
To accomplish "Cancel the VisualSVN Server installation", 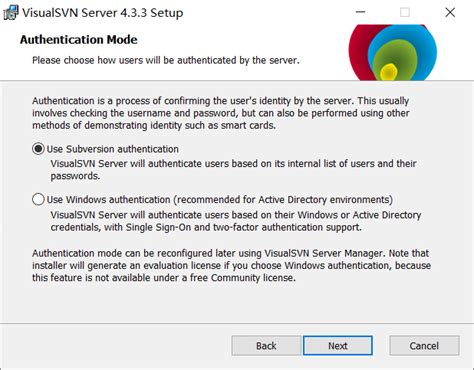I will click(x=424, y=346).
